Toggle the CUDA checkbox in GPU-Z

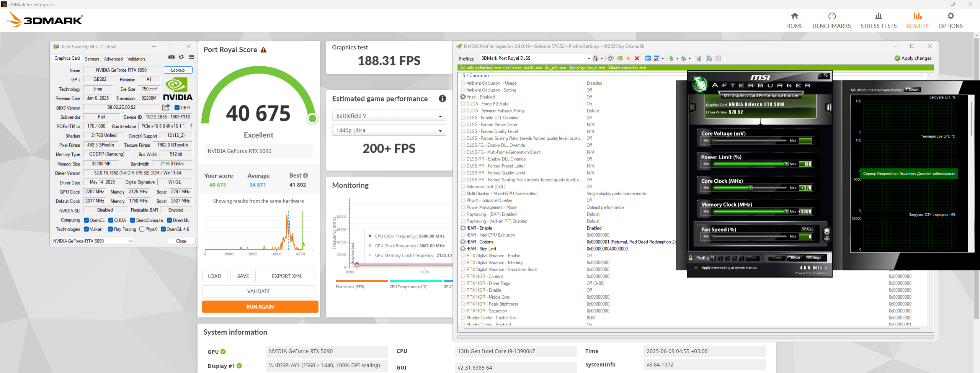[111, 220]
